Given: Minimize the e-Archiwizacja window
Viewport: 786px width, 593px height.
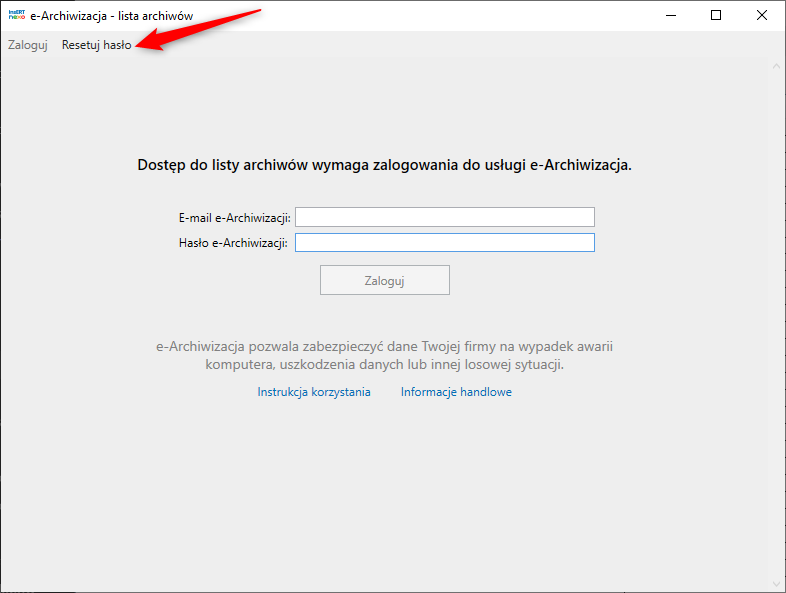Looking at the screenshot, I should 671,16.
